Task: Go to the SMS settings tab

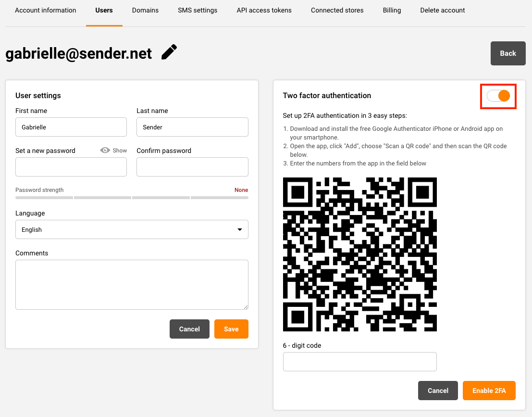Action: pyautogui.click(x=198, y=10)
